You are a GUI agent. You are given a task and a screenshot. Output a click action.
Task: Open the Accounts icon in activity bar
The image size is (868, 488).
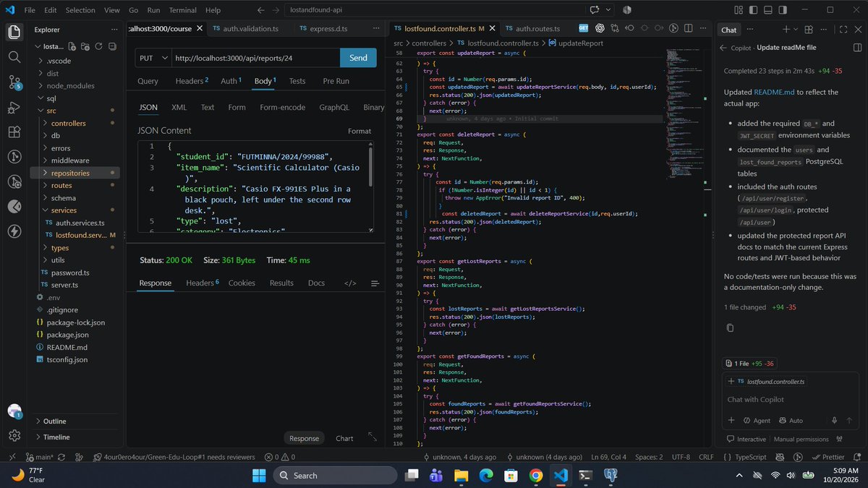tap(14, 411)
